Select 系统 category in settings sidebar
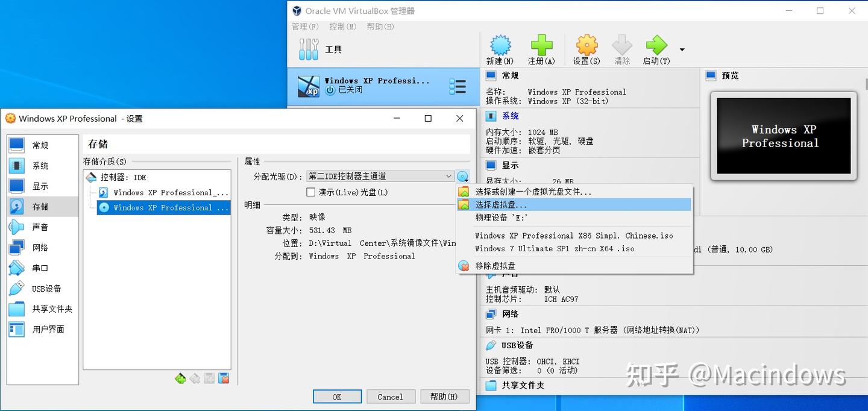 (x=43, y=166)
